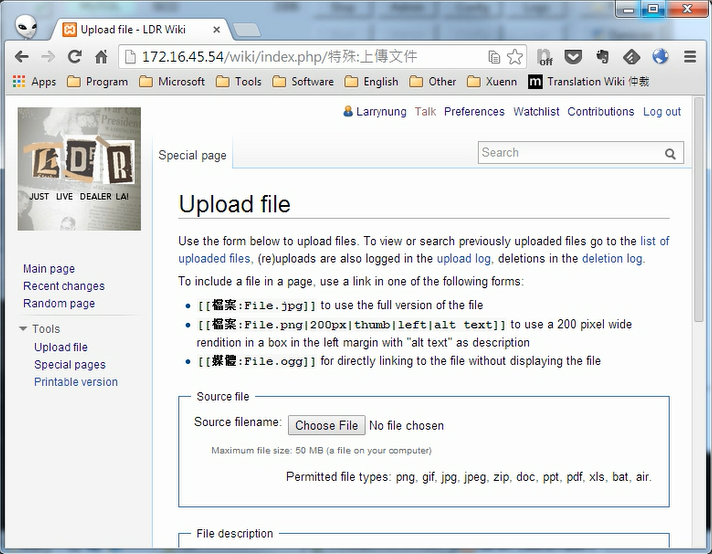Viewport: 712px width, 554px height.
Task: Click the Log out link
Action: click(x=662, y=112)
